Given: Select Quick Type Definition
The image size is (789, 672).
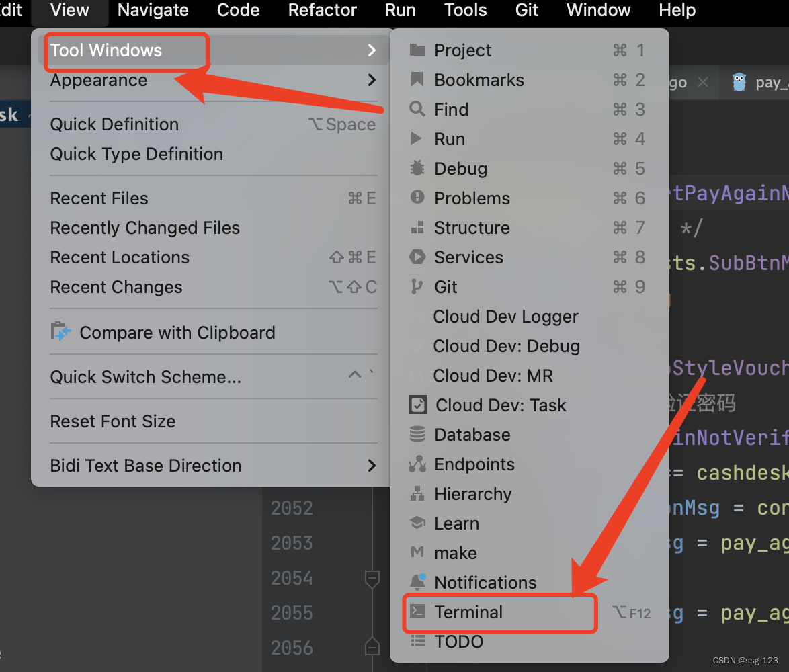Looking at the screenshot, I should (x=213, y=154).
